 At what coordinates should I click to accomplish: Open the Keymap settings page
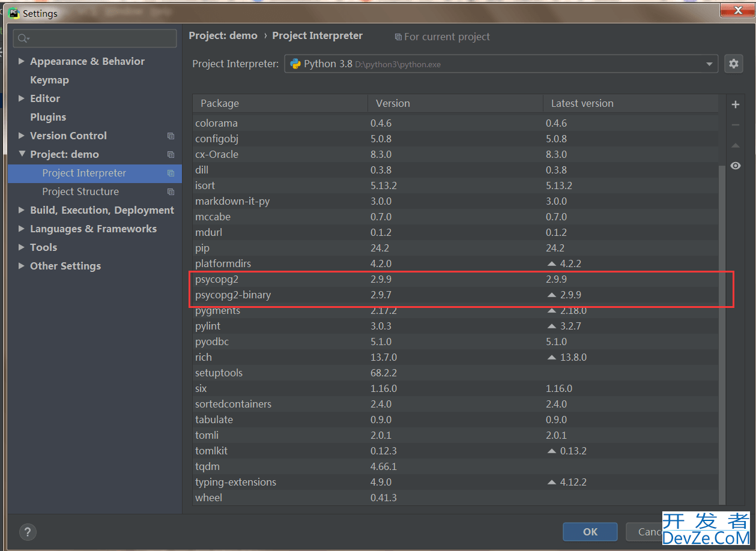pyautogui.click(x=49, y=80)
